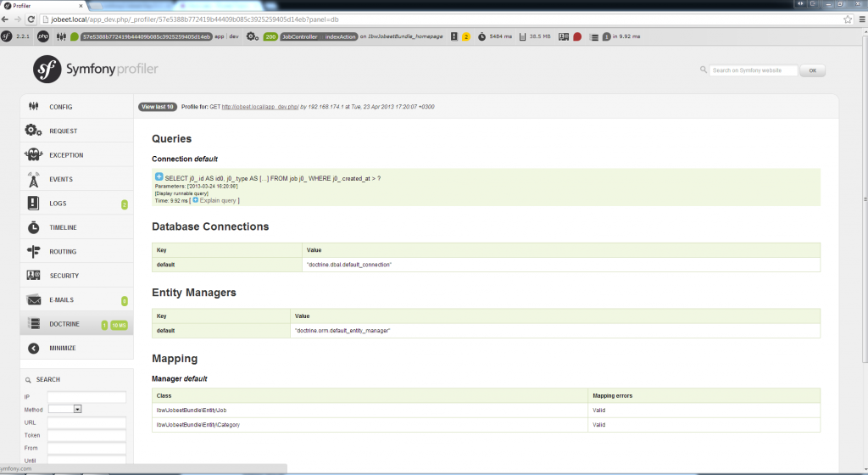Focus the Search on Symfony website field
This screenshot has height=475, width=868.
pos(754,70)
